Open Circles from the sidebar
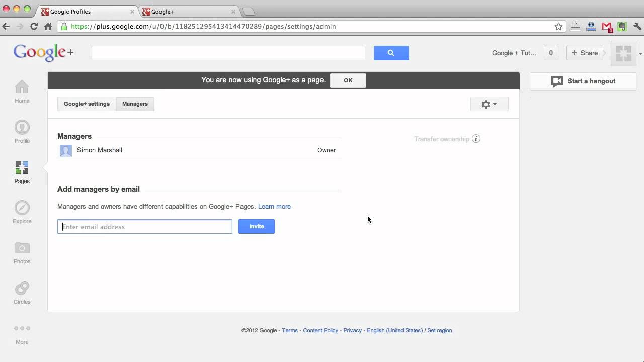Image resolution: width=644 pixels, height=362 pixels. tap(22, 293)
